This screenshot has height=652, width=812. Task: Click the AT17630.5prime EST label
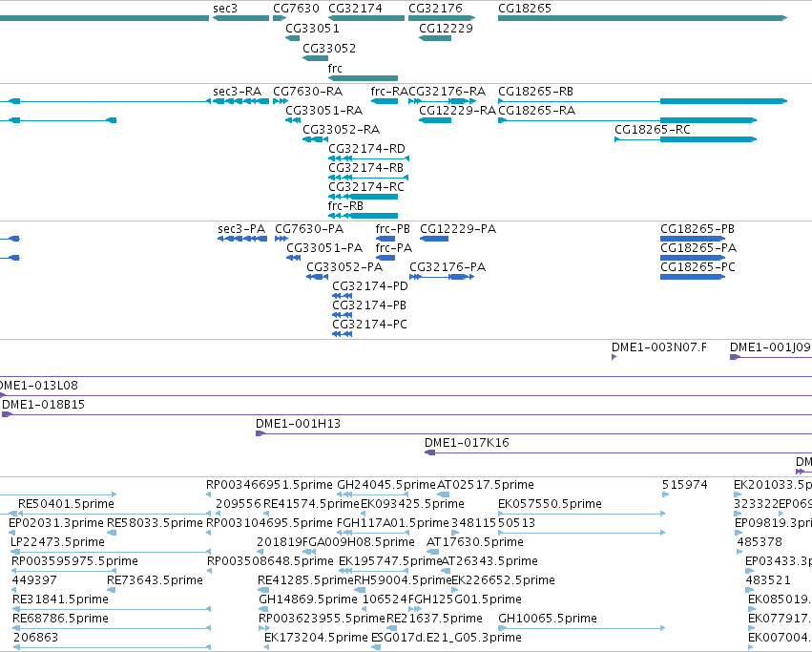click(x=475, y=542)
